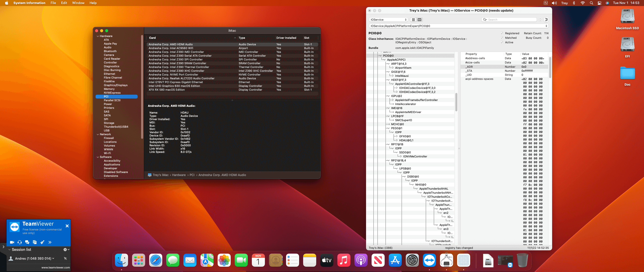Open TeamViewer chat bubbles icon
644x272 pixels.
[x=27, y=242]
